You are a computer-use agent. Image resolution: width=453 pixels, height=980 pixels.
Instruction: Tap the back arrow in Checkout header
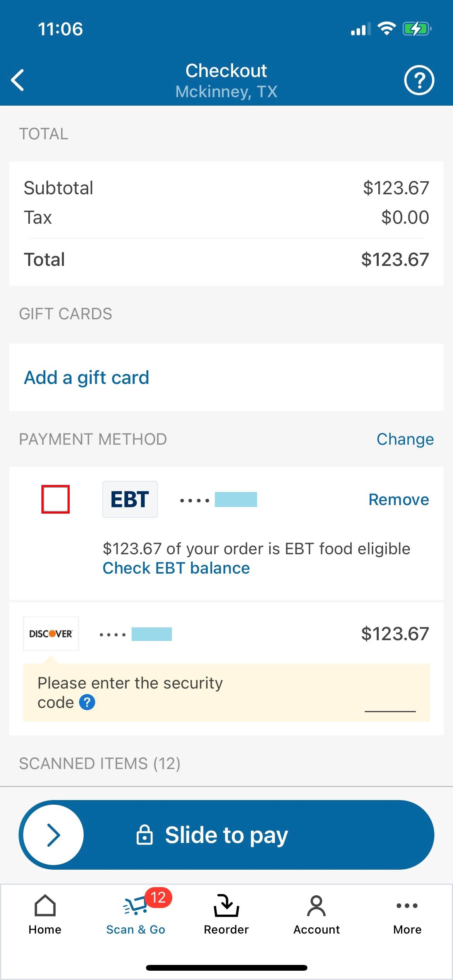(x=18, y=80)
